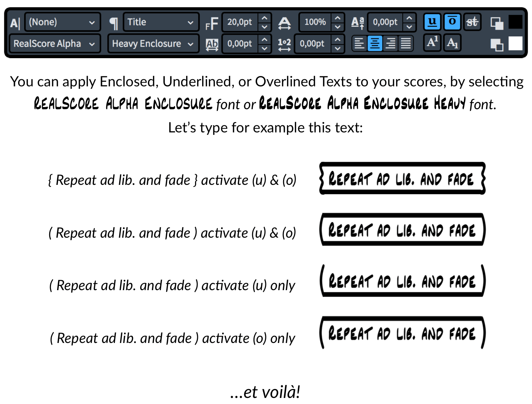Decrease the word spacing value
532x404 pixels.
click(338, 48)
